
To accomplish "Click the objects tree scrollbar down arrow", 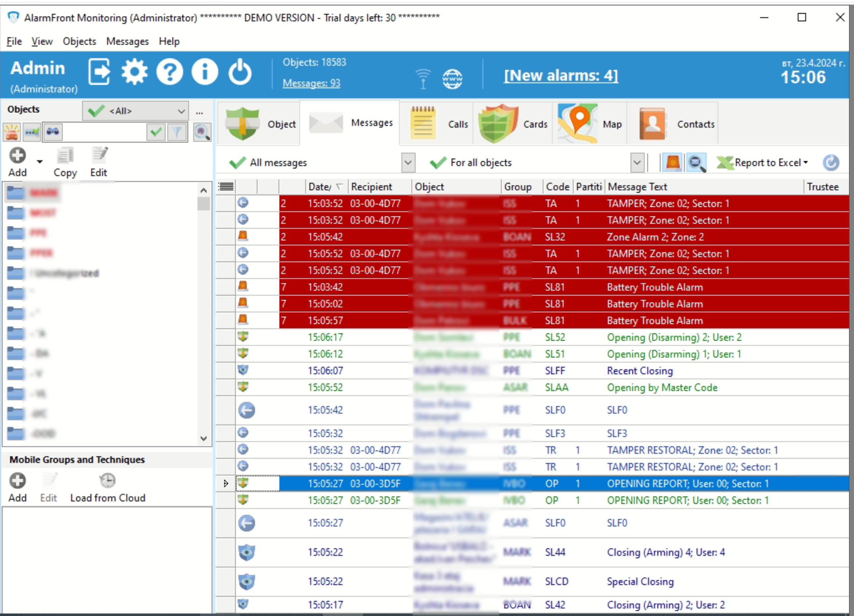I will point(204,439).
